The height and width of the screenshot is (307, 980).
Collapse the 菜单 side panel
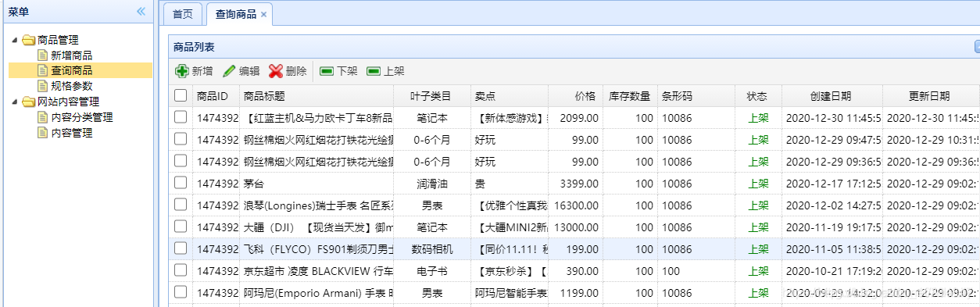(x=141, y=11)
